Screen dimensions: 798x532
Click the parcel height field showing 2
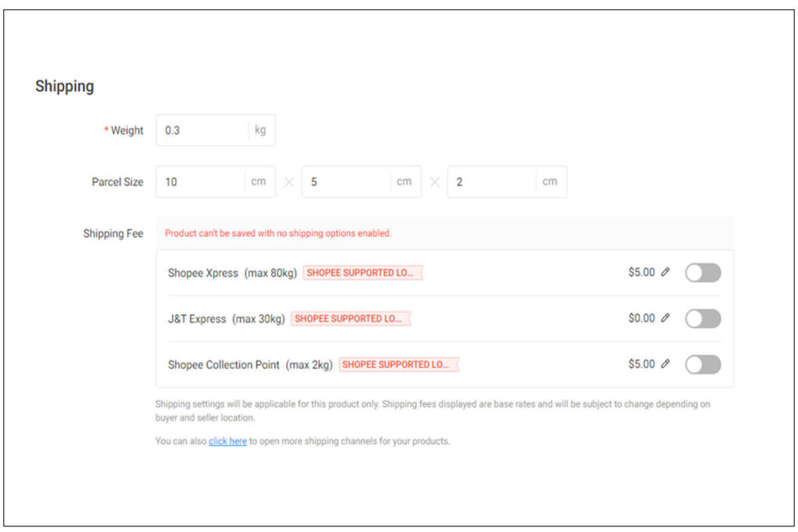[x=493, y=181]
